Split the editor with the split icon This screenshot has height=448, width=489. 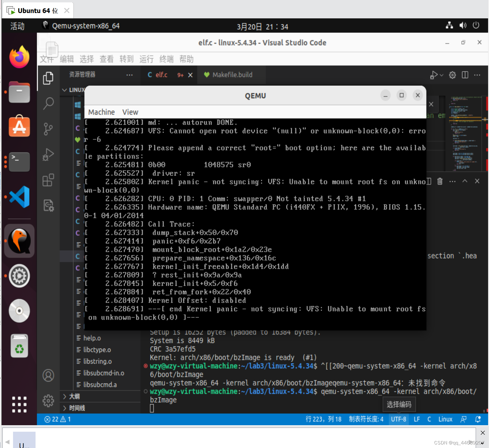click(x=465, y=75)
